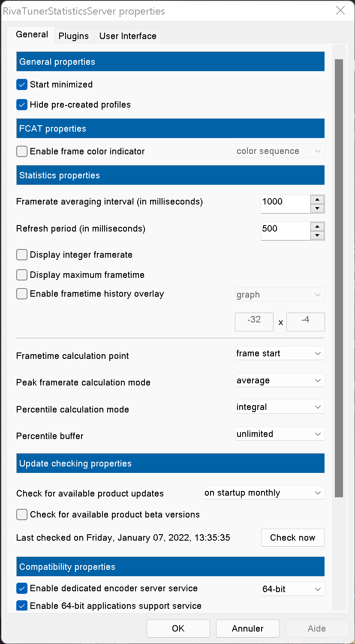
Task: Open product update check frequency dropdown
Action: point(264,493)
